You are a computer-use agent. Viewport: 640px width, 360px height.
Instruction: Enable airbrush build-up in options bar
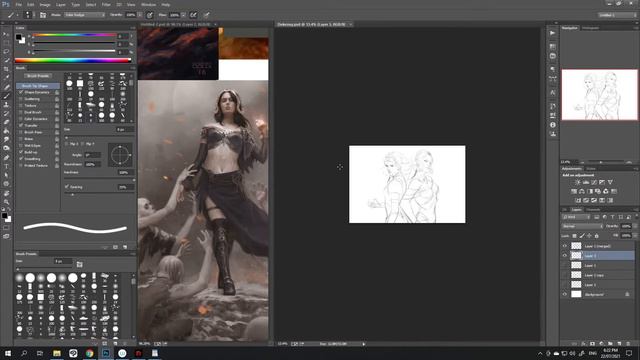pyautogui.click(x=193, y=15)
